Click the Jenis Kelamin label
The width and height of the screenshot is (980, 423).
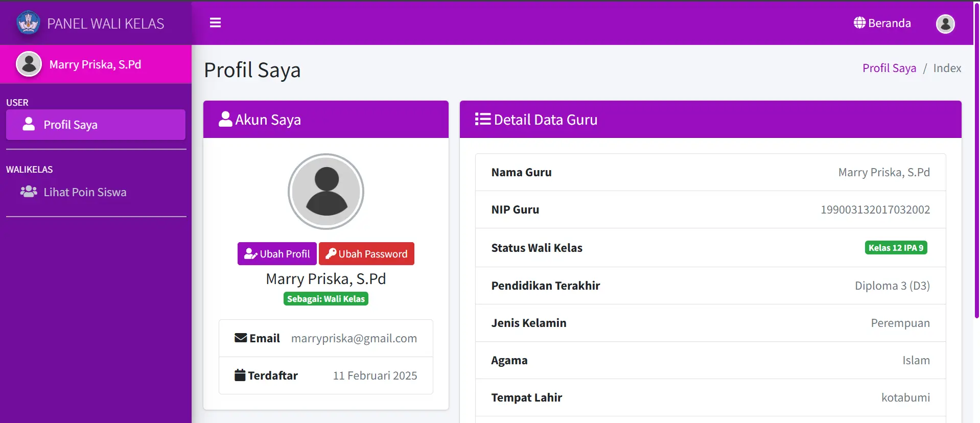coord(529,323)
